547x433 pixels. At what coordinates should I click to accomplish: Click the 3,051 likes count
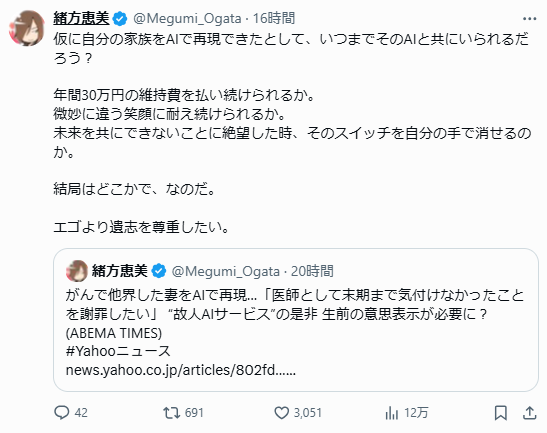tap(307, 413)
